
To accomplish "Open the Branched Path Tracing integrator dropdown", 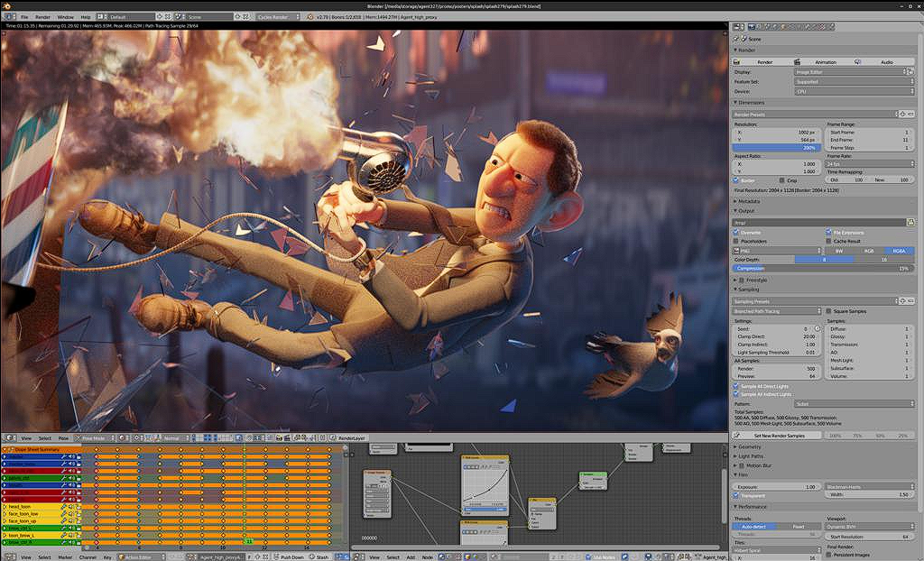I will point(776,311).
